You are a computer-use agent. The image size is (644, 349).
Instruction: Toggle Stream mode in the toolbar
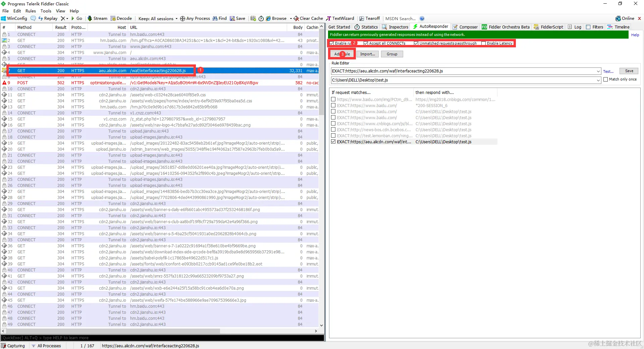(97, 18)
